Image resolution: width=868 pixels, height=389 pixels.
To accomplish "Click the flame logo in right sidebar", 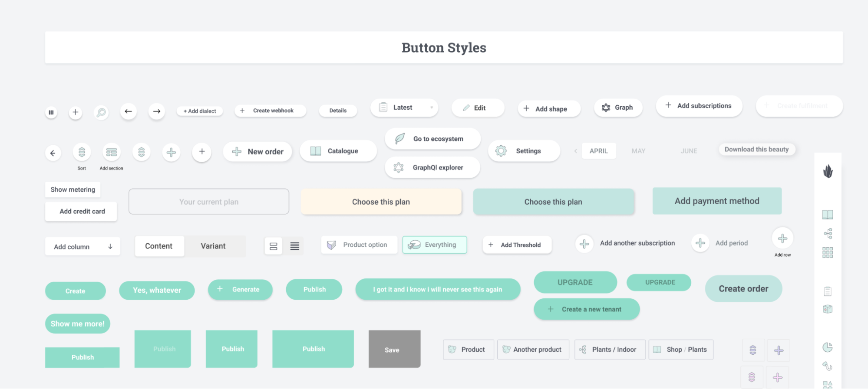I will point(828,171).
